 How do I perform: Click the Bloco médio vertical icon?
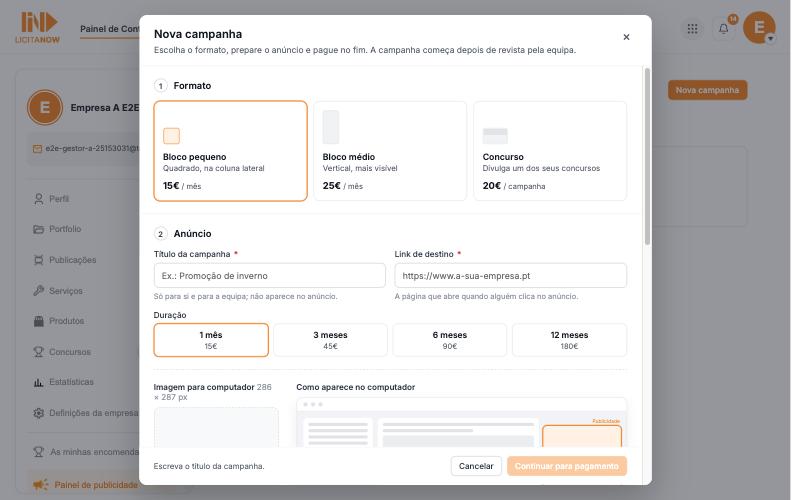tap(331, 127)
